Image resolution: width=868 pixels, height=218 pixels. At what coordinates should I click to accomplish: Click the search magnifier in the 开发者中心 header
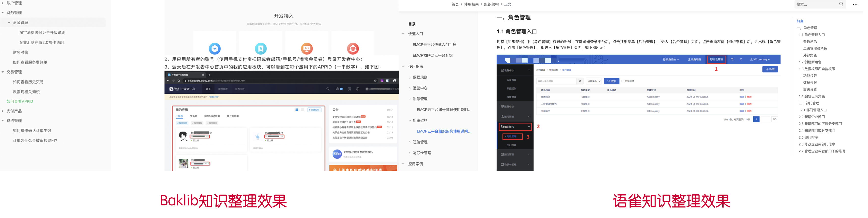[328, 89]
